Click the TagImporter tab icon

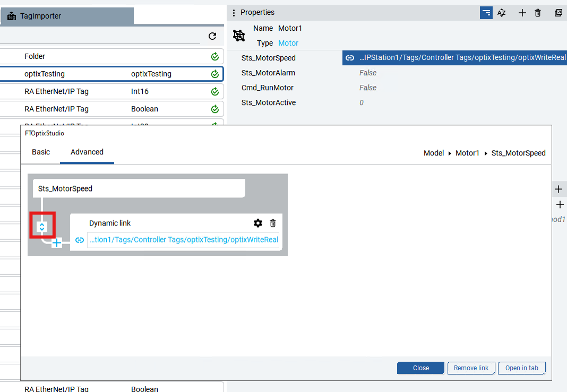pyautogui.click(x=12, y=16)
